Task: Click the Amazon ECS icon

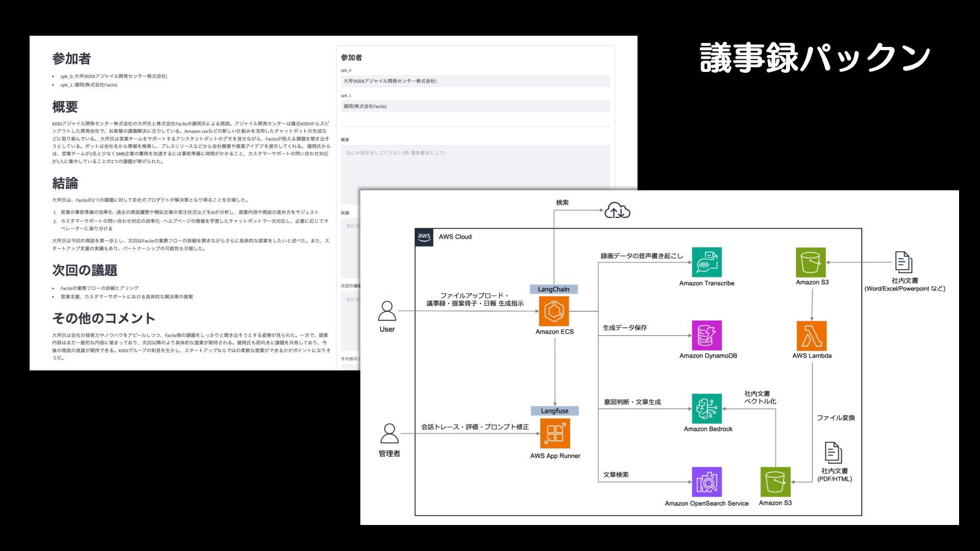Action: pyautogui.click(x=554, y=311)
